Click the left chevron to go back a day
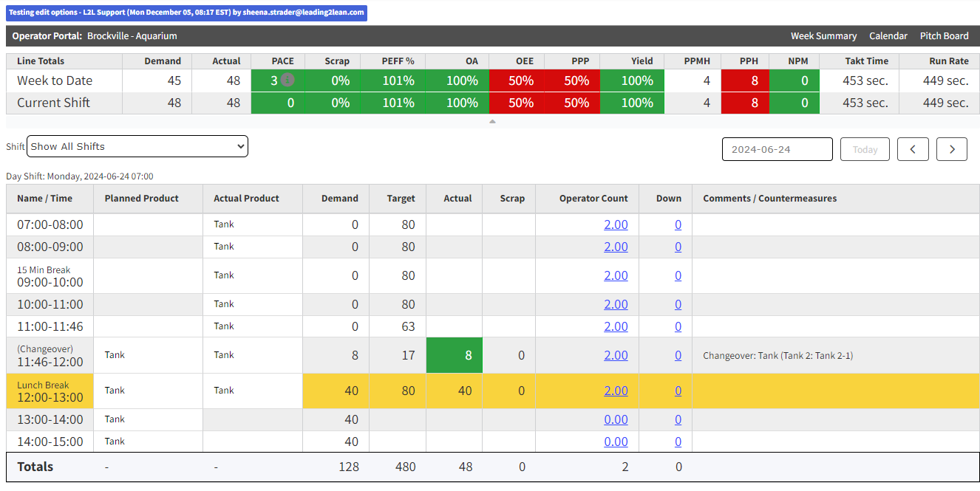The image size is (980, 491). [913, 148]
